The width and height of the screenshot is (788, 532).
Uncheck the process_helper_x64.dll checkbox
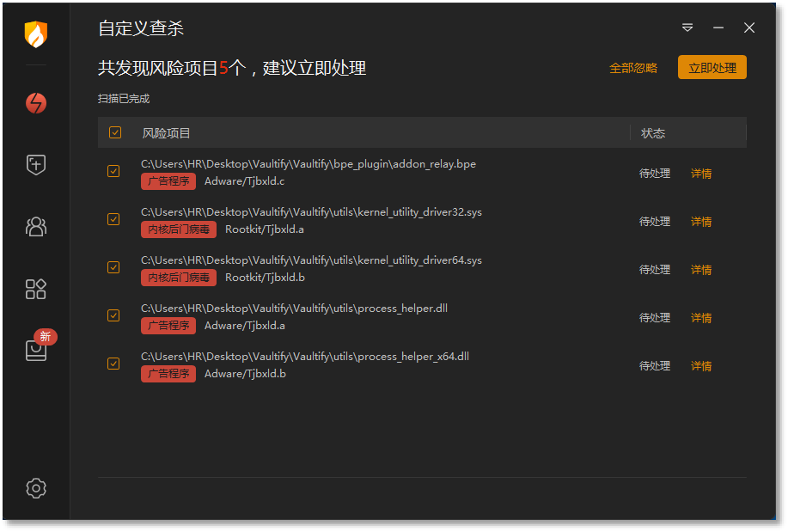(x=113, y=364)
